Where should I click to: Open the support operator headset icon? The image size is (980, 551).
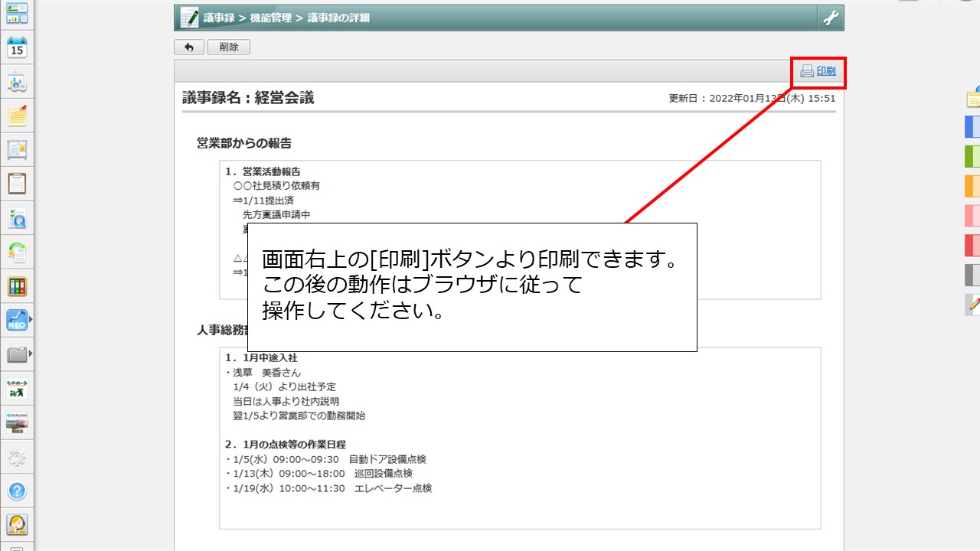(x=17, y=524)
